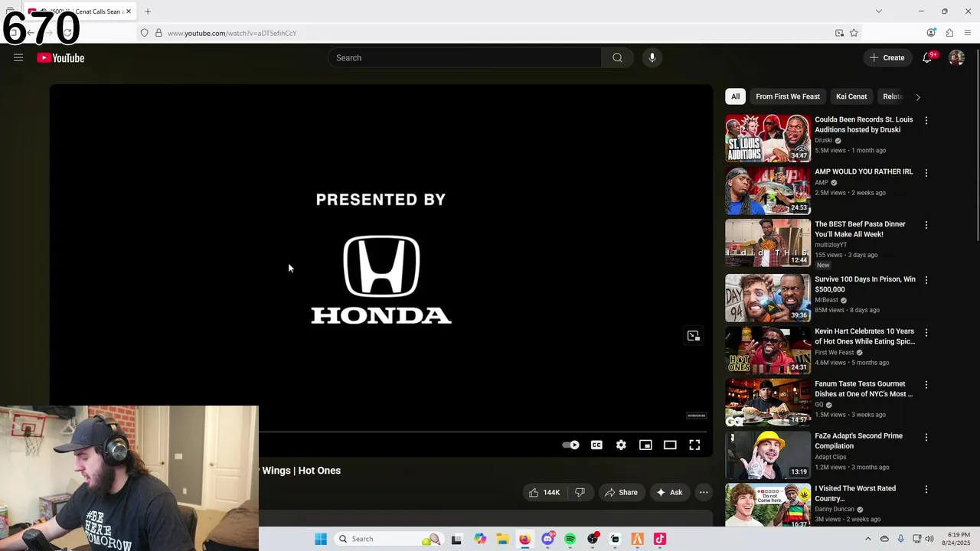Open File Explorer from the taskbar

pos(501,539)
